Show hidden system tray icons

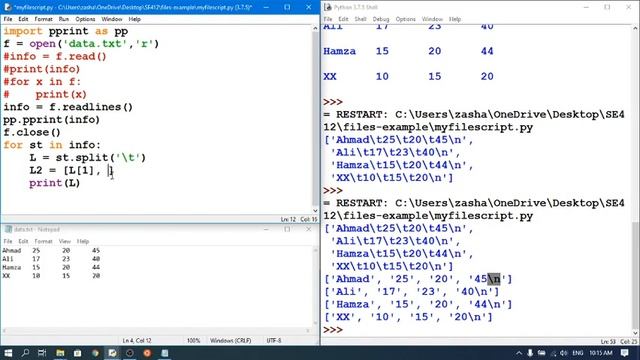click(x=519, y=353)
